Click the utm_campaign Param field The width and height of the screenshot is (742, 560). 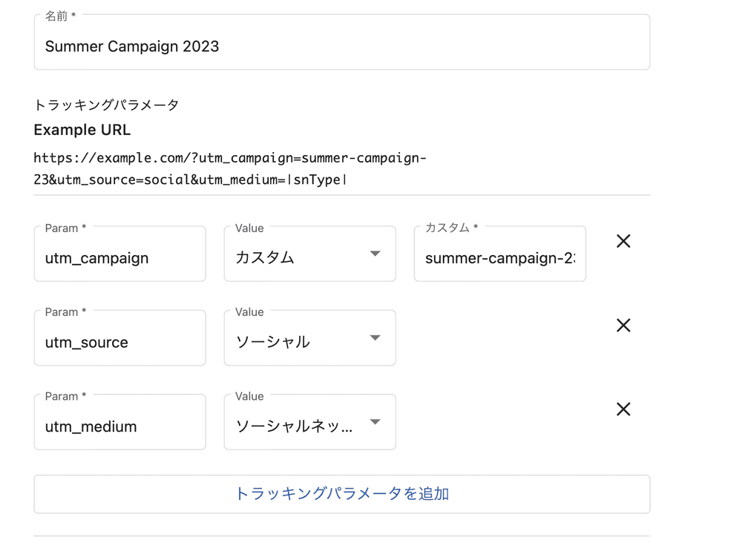(x=119, y=257)
